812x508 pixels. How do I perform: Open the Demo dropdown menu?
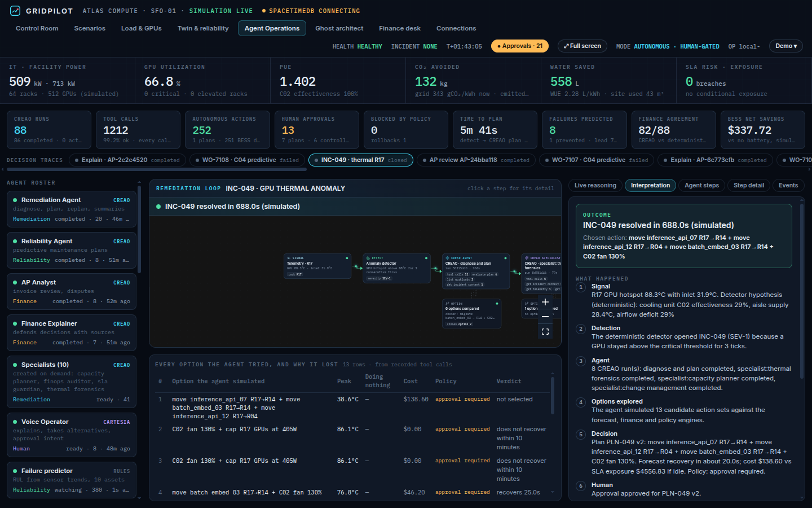pos(786,46)
